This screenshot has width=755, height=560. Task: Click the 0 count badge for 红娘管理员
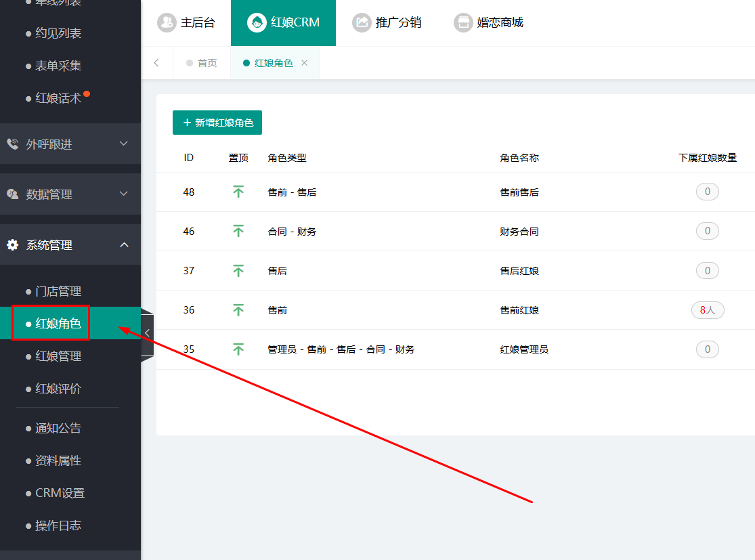708,349
